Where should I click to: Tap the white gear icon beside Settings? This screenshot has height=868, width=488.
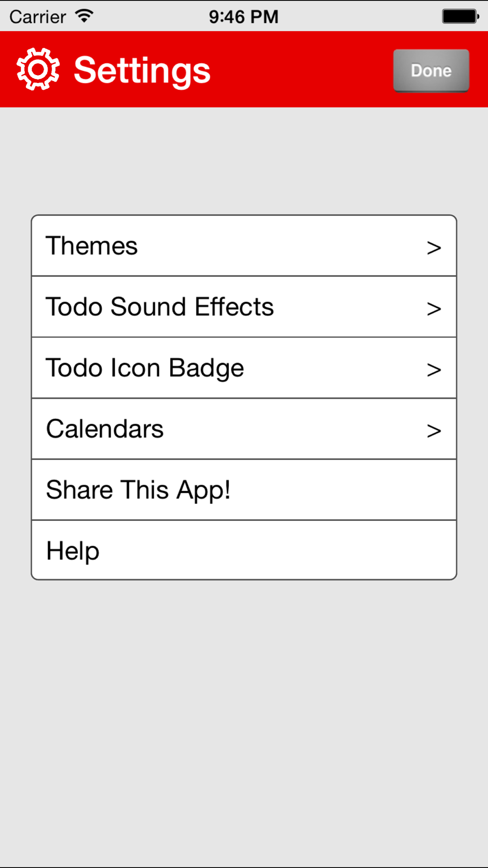[38, 69]
